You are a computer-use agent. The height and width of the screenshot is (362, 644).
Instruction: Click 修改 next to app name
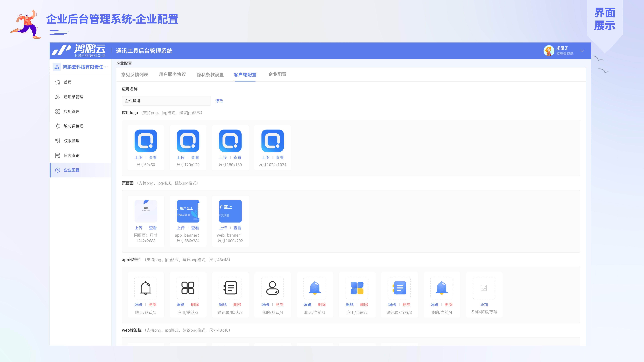(x=219, y=101)
